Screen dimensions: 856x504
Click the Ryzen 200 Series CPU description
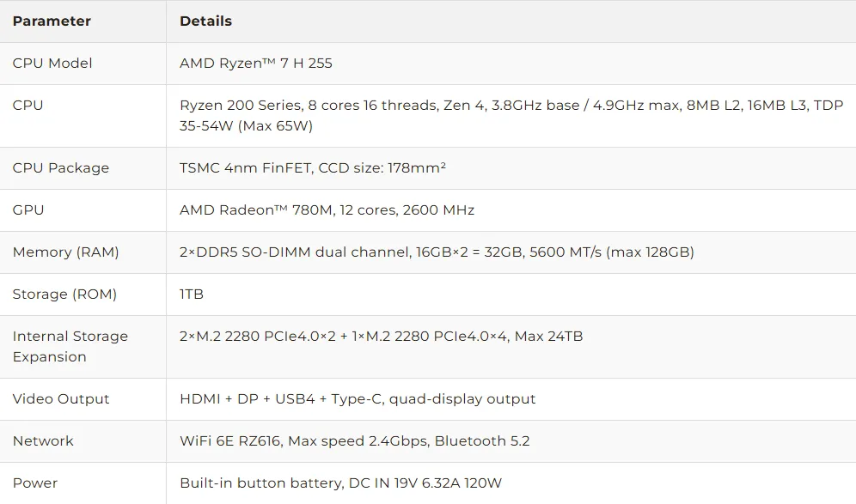click(x=511, y=116)
